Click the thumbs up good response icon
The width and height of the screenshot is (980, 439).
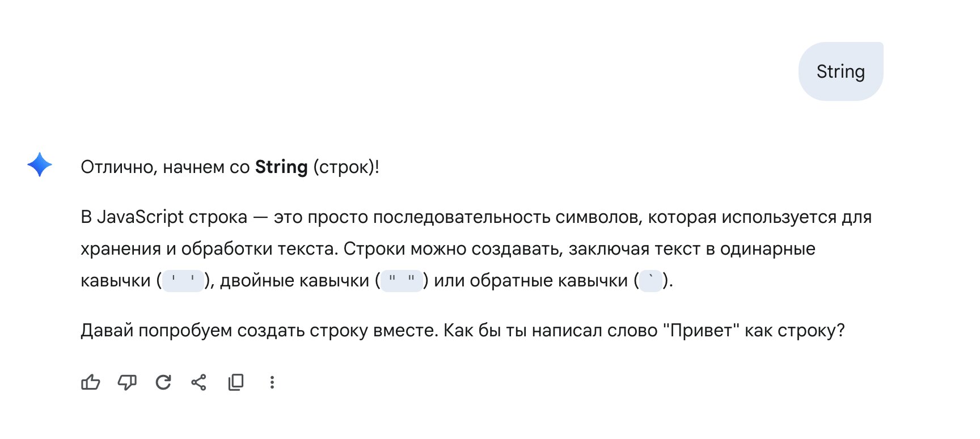tap(91, 382)
